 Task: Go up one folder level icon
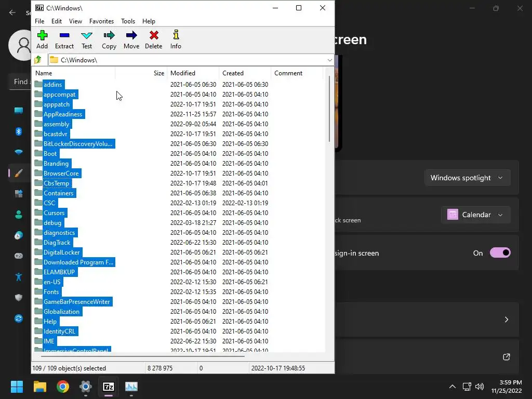tap(38, 60)
